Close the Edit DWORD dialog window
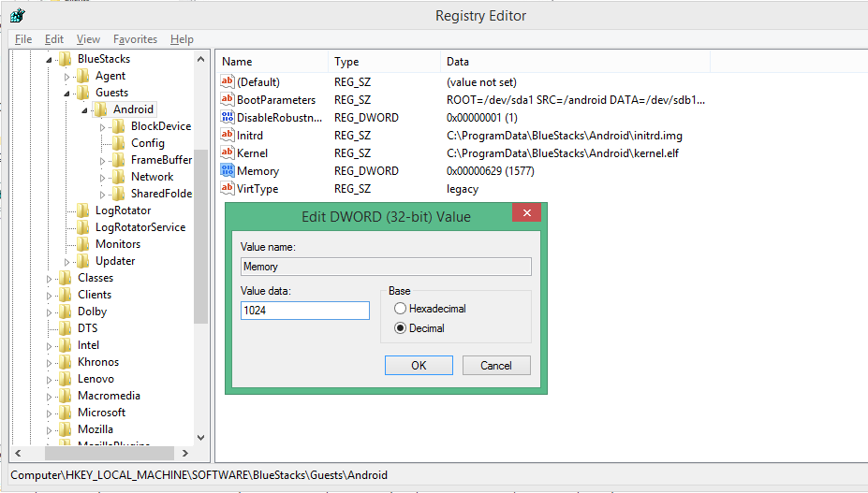The width and height of the screenshot is (868, 493). click(x=526, y=212)
